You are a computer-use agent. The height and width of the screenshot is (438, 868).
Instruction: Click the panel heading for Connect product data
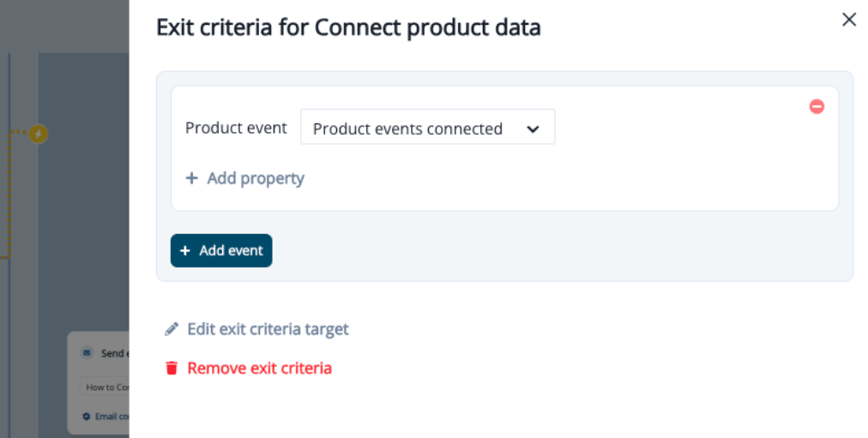pyautogui.click(x=348, y=27)
